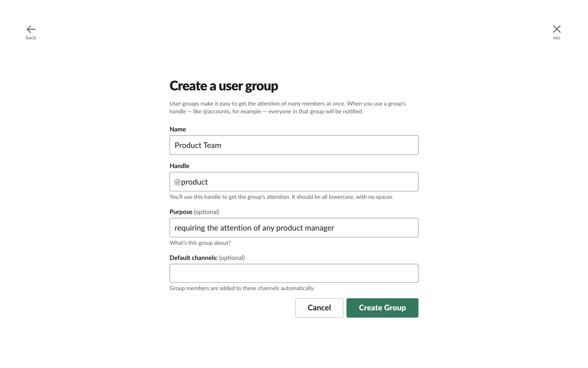Click the lowercase handle hint text
This screenshot has height=368, width=588.
pyautogui.click(x=281, y=197)
